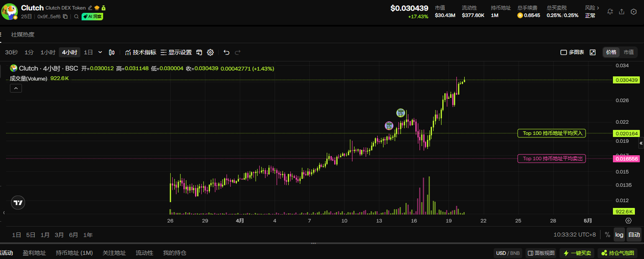Select the 30秒 timeframe
Viewport: 644px width, 259px height.
tap(11, 53)
